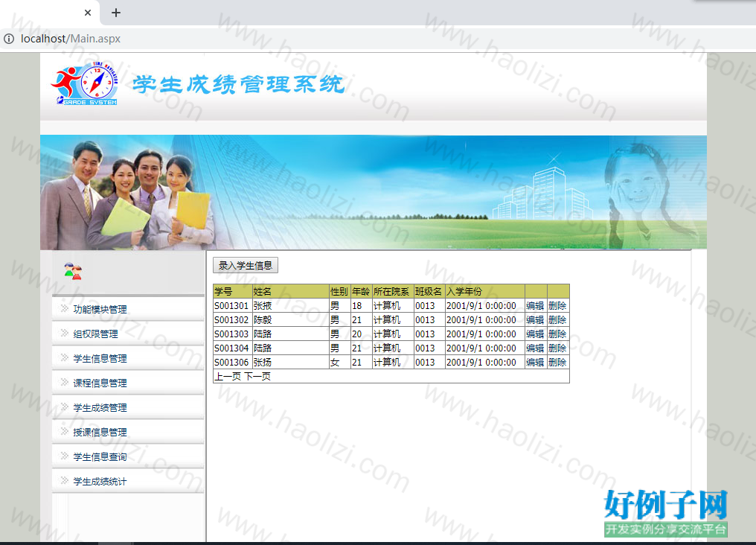Click the 好例子网 logo
Viewport: 756px width, 545px height.
(666, 512)
